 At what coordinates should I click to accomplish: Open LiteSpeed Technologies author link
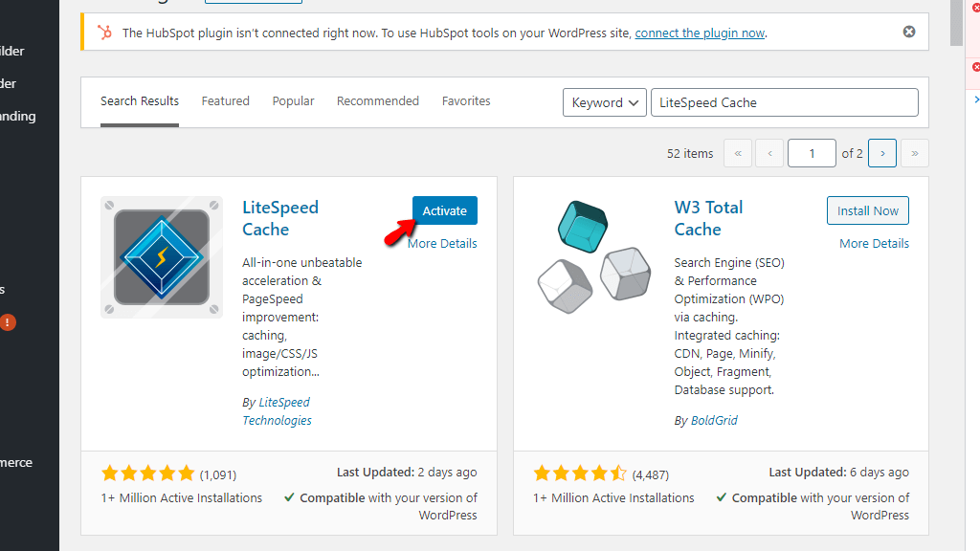click(277, 411)
